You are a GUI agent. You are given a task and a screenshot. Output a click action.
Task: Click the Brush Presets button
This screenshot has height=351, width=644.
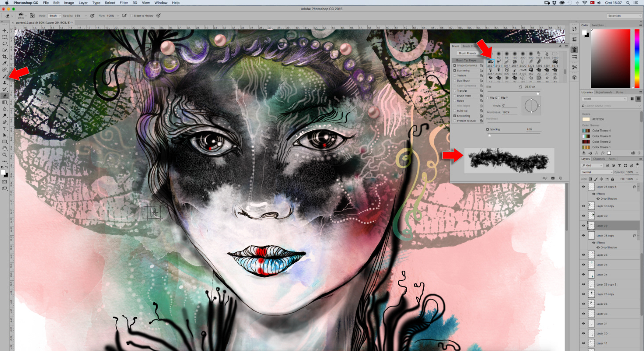468,53
